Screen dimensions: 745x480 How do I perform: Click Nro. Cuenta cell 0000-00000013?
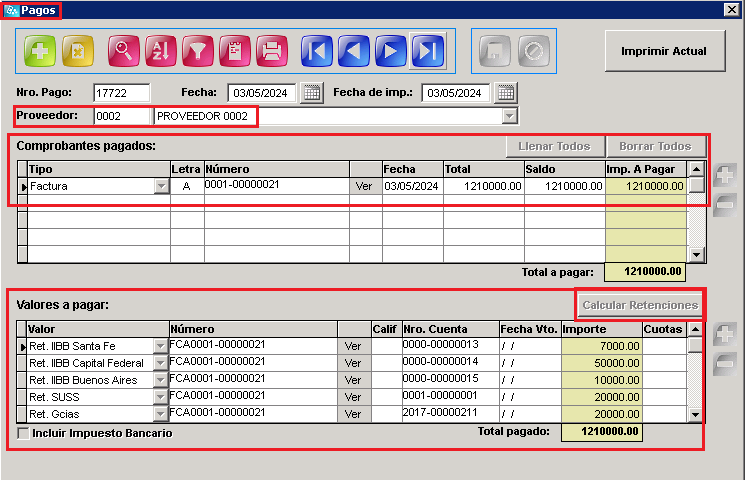[x=450, y=346]
